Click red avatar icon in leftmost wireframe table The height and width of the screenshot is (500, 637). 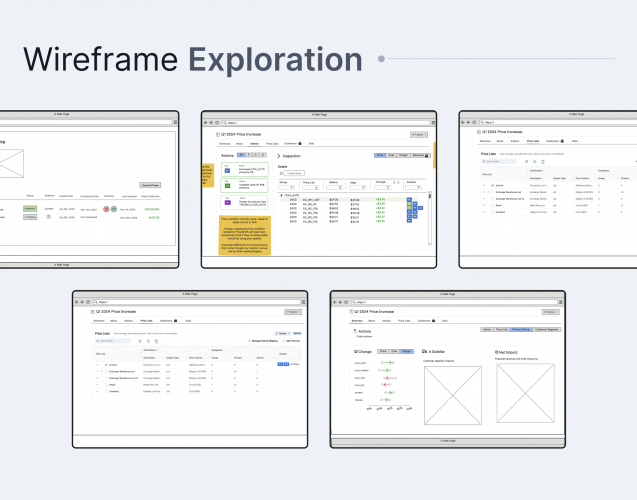pyautogui.click(x=106, y=209)
